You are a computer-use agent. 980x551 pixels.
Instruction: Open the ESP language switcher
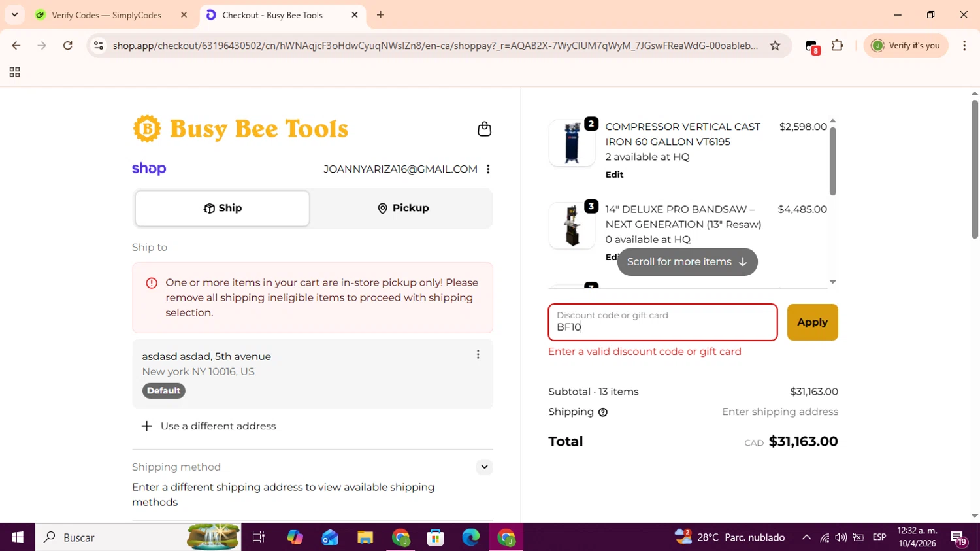(x=879, y=537)
